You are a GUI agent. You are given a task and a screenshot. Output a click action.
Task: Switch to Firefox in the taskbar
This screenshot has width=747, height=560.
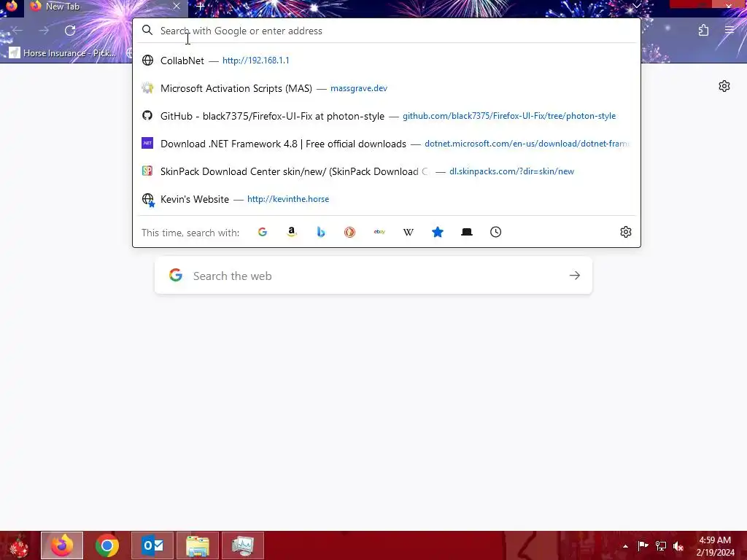click(x=62, y=545)
